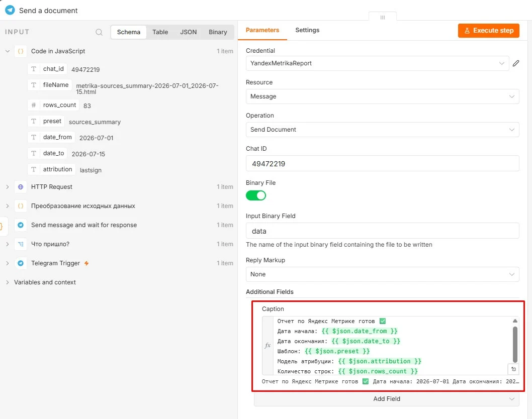532x419 pixels.
Task: Open the Credential dropdown
Action: point(377,63)
